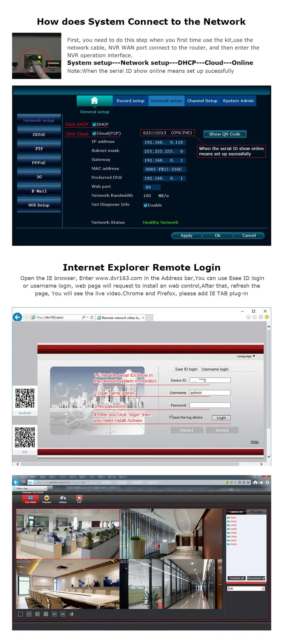The width and height of the screenshot is (283, 644).
Task: Switch to System Admin tab
Action: (x=238, y=101)
